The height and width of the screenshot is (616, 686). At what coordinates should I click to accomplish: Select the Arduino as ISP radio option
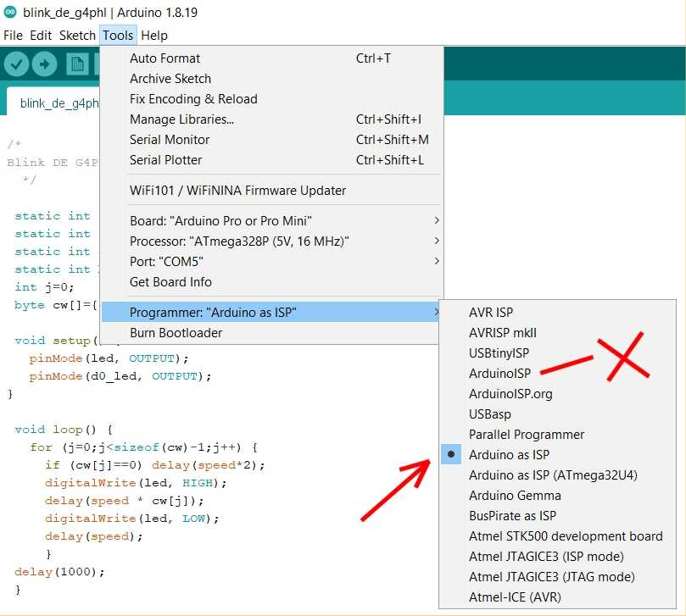click(509, 455)
